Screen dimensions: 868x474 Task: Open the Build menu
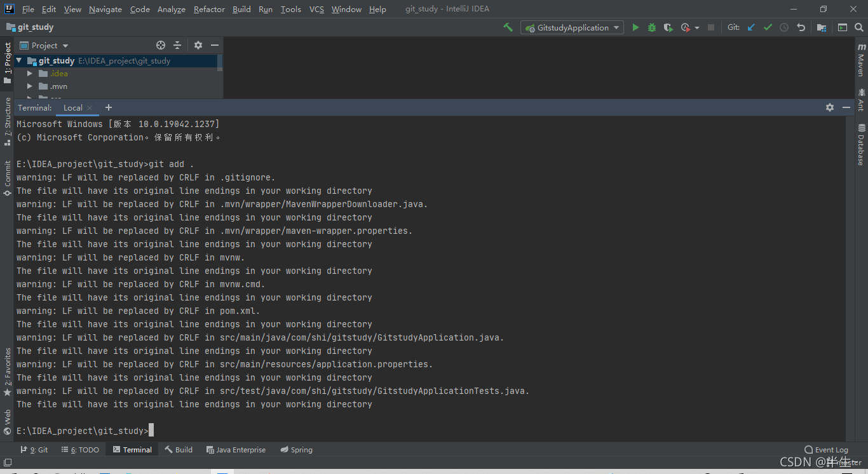(x=241, y=9)
